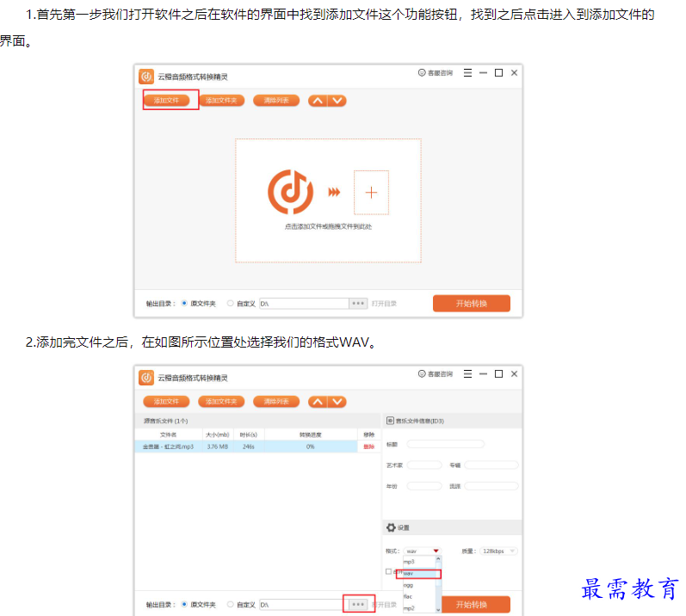Click 文件名 column header
Viewport: 686px width, 616px height.
coord(168,434)
